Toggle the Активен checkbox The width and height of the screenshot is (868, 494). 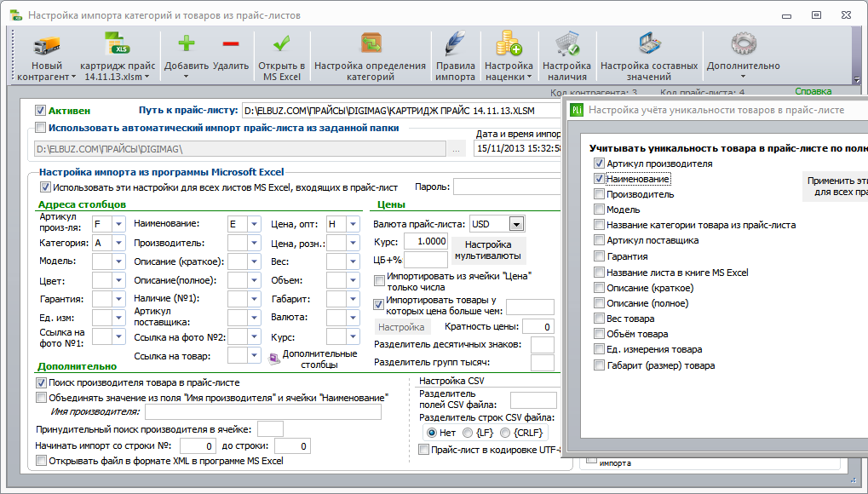pyautogui.click(x=40, y=110)
